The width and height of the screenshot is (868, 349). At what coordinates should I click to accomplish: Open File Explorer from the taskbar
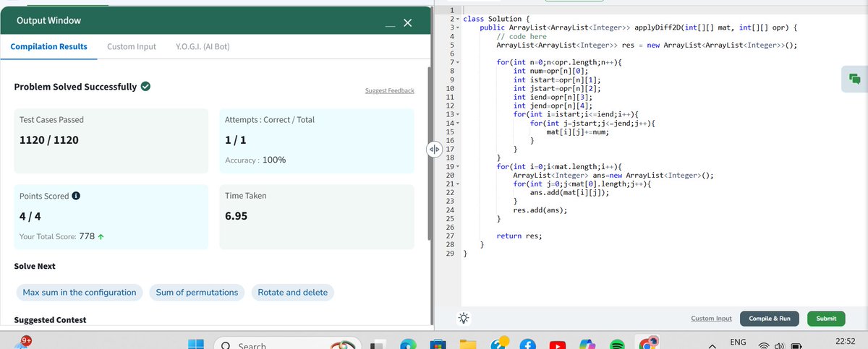[x=467, y=345]
